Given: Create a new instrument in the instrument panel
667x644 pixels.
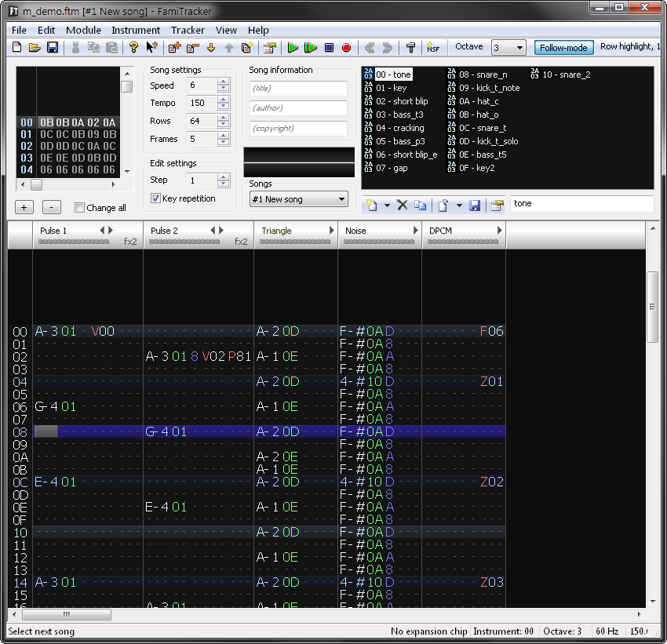Looking at the screenshot, I should (x=371, y=204).
